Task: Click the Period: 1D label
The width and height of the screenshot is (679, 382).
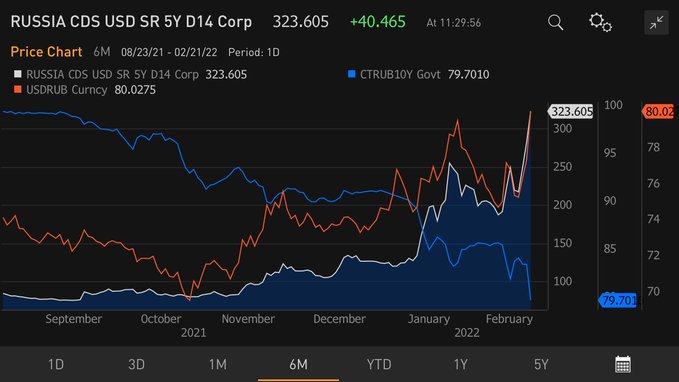Action: tap(254, 52)
